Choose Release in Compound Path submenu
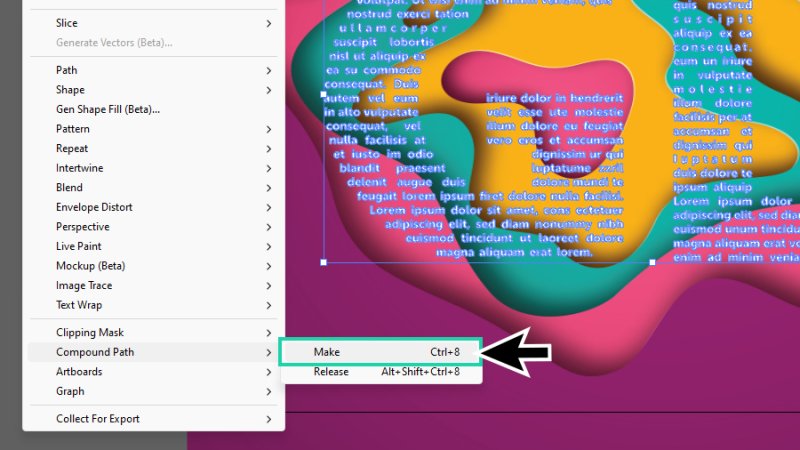The width and height of the screenshot is (800, 450). pos(381,371)
